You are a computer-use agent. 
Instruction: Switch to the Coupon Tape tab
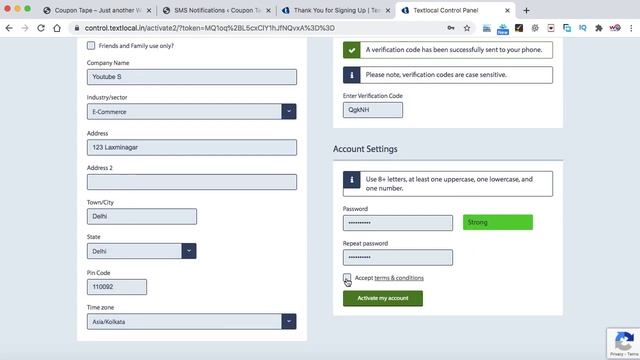click(97, 11)
